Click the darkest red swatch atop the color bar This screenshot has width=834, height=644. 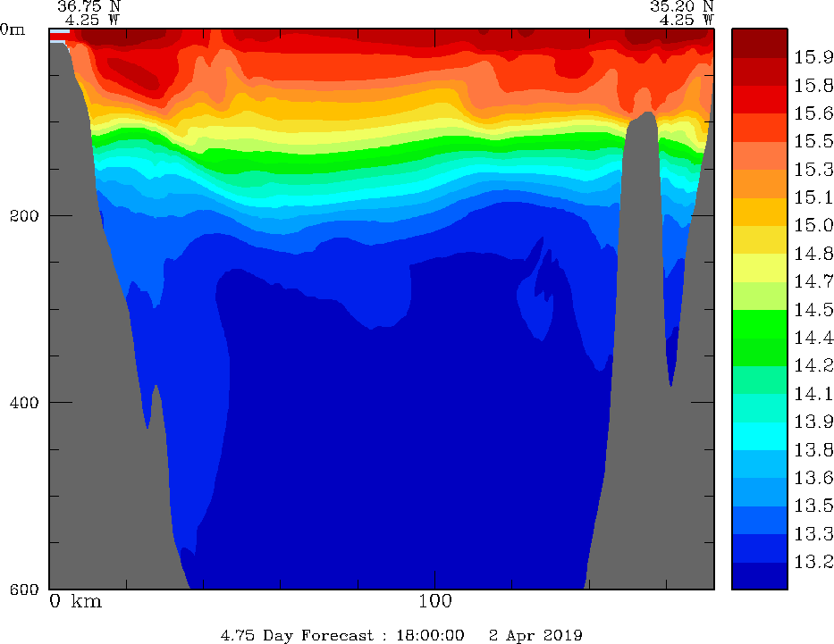pos(760,43)
